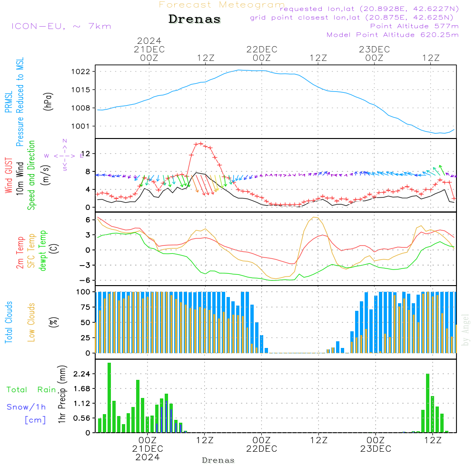Select the red '2m Temp' label
Viewport: 476px width, 476px height.
pyautogui.click(x=20, y=253)
